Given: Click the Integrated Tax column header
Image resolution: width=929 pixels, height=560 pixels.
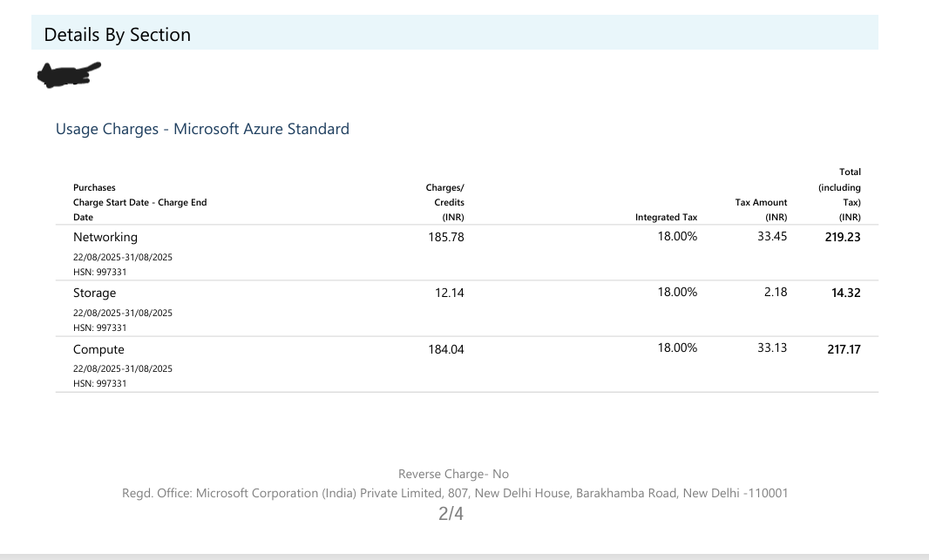Looking at the screenshot, I should point(667,217).
